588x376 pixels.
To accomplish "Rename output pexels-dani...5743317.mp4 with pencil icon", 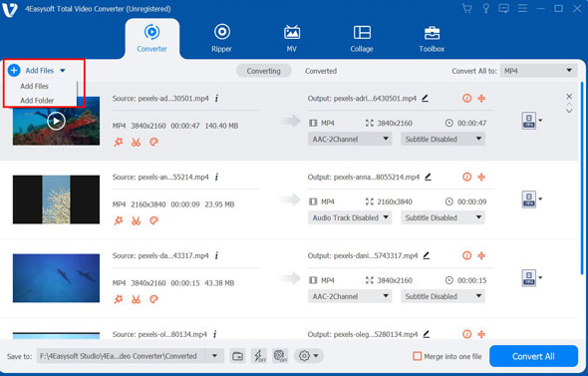I will (x=426, y=256).
